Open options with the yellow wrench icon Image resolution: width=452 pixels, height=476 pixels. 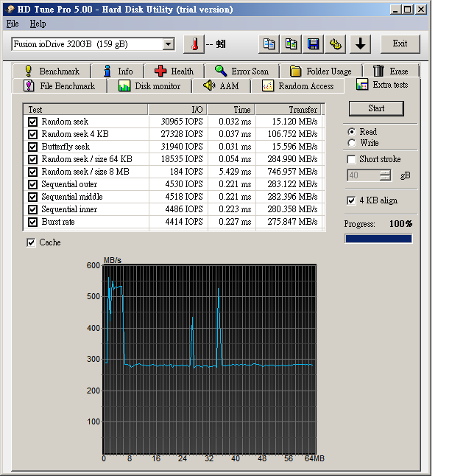(335, 44)
